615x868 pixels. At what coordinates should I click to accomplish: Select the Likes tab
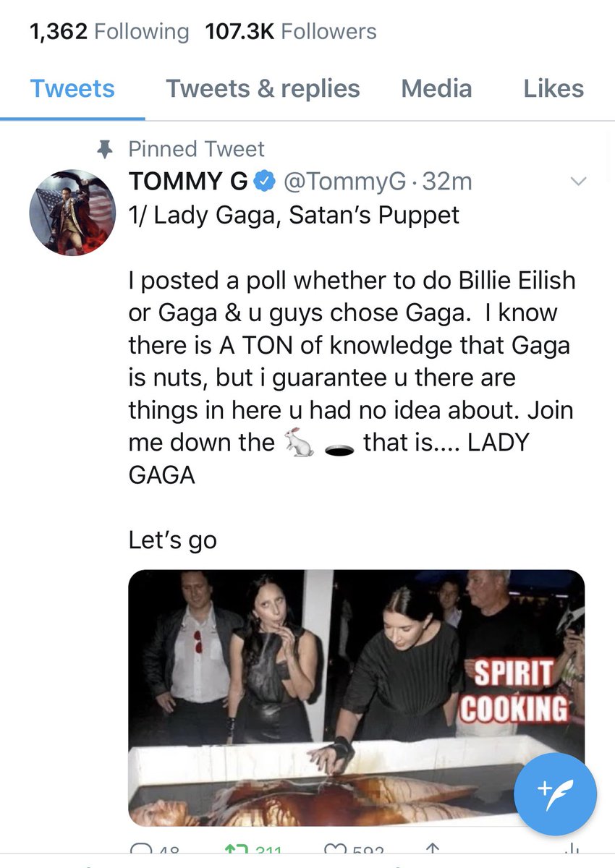click(x=553, y=89)
